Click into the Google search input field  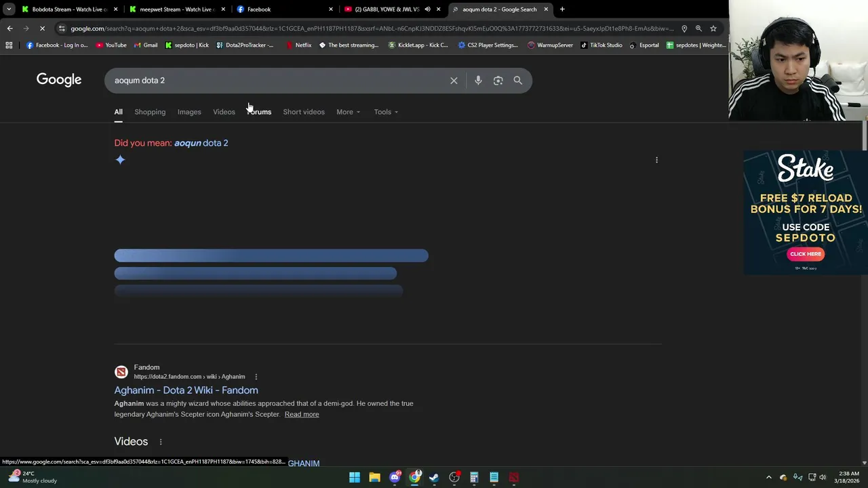pos(278,81)
